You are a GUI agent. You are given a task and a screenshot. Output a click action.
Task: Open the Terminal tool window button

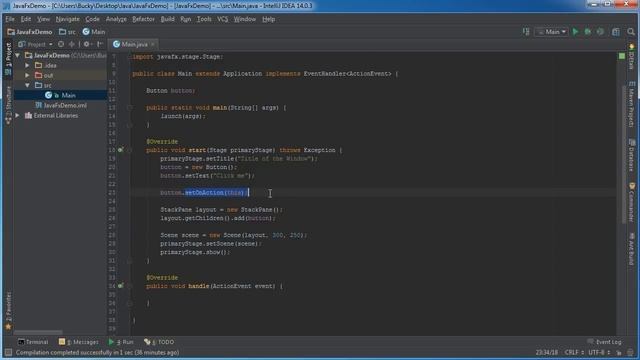point(33,342)
